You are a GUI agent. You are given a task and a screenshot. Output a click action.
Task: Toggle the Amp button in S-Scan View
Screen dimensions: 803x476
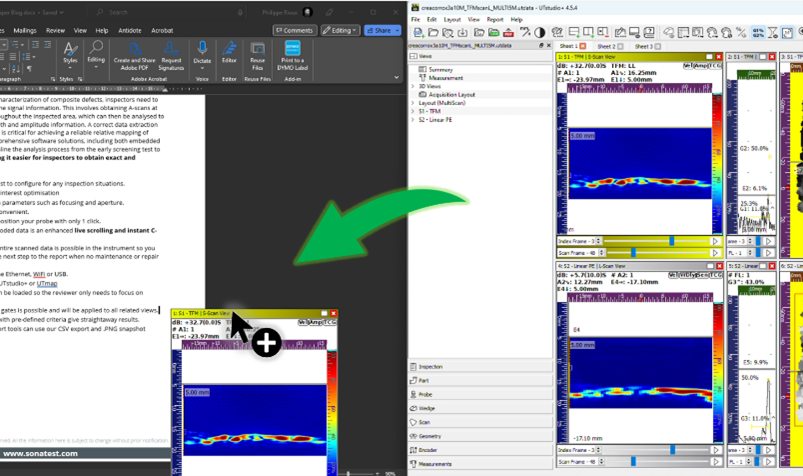[701, 66]
